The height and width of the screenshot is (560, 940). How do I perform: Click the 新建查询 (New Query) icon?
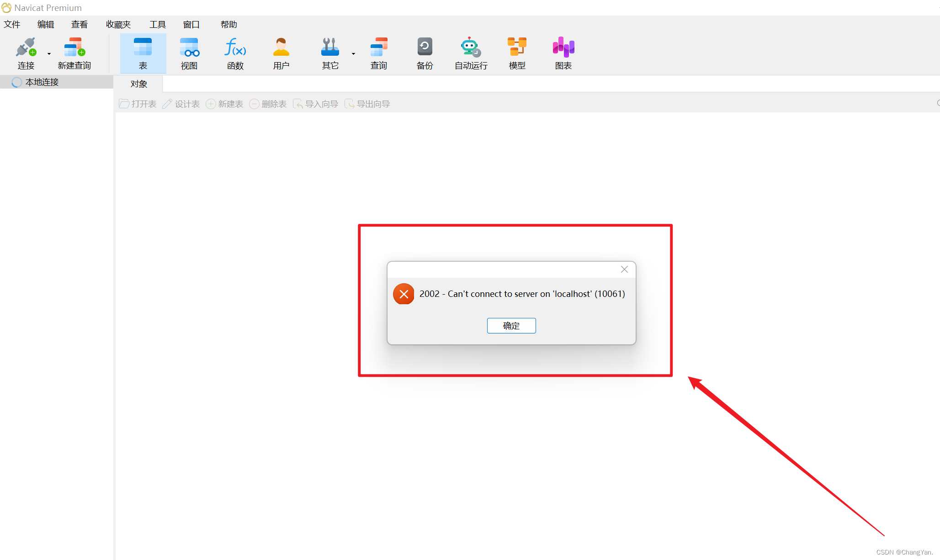74,48
